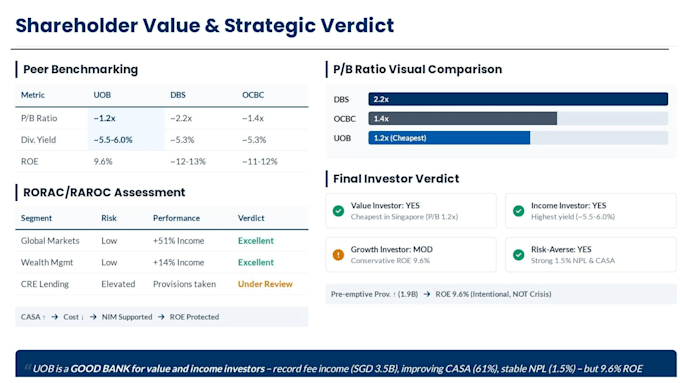Select the OCBC 1.4x bar
Screen dimensions: 680x383
[462, 118]
